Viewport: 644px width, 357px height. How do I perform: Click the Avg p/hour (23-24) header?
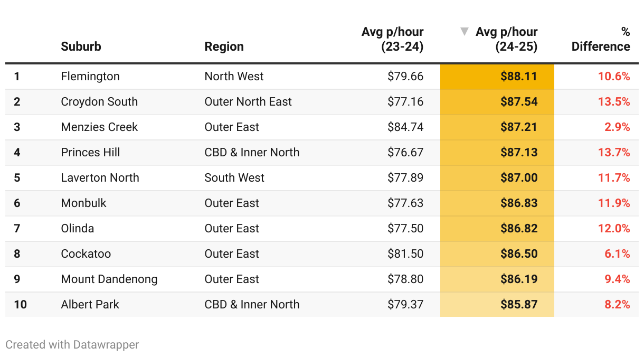(392, 39)
